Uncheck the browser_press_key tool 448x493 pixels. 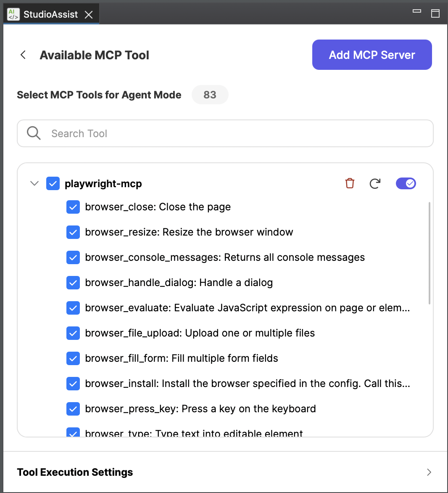73,408
